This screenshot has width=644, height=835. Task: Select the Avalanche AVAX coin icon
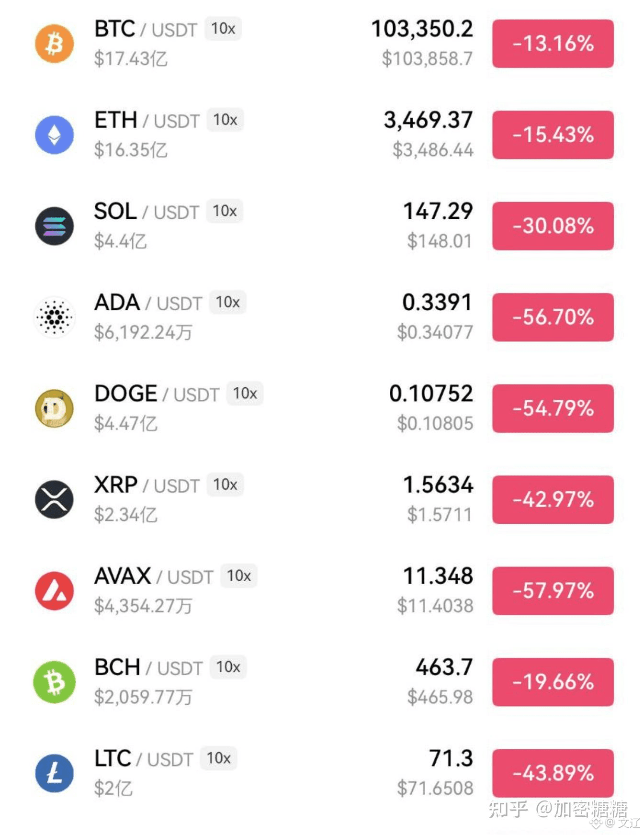[x=54, y=591]
